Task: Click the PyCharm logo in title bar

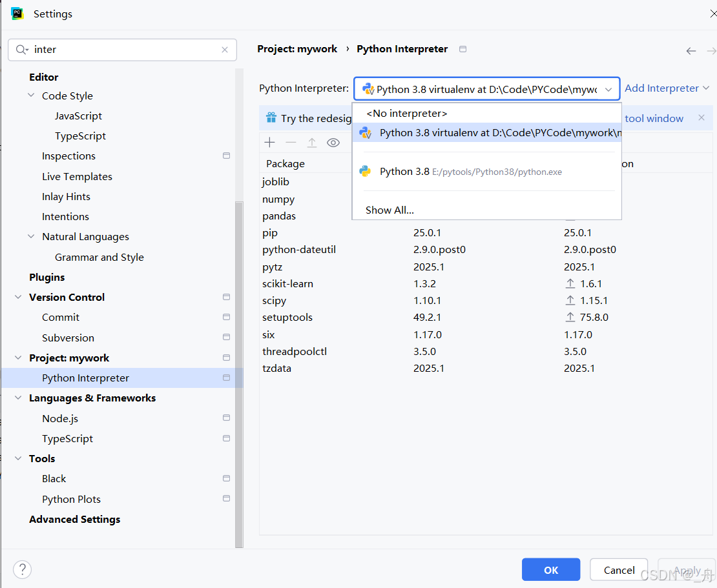Action: coord(17,14)
